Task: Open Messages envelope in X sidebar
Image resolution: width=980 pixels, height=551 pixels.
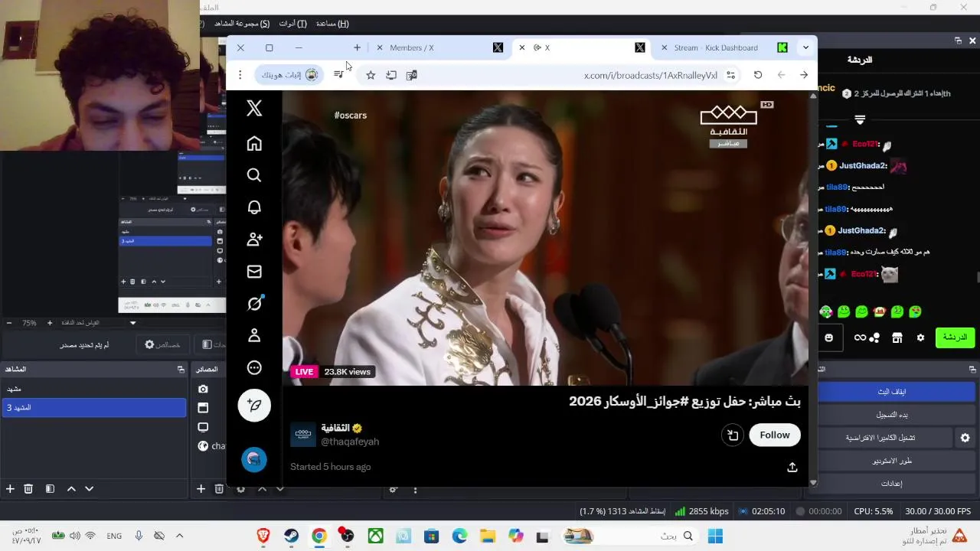Action: coord(254,272)
